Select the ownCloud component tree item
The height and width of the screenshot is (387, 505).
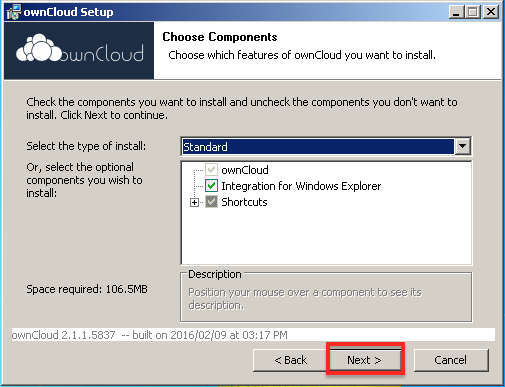(245, 170)
